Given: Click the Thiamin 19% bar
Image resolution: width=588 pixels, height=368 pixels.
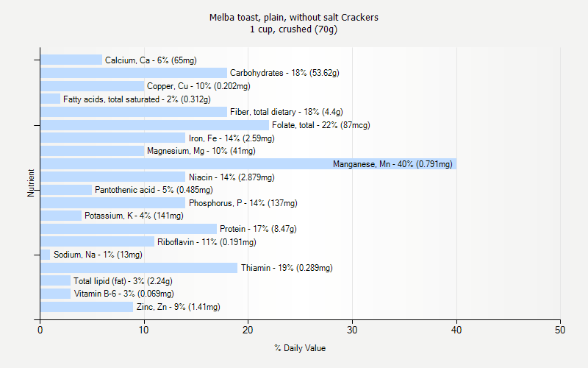Looking at the screenshot, I should [x=139, y=268].
